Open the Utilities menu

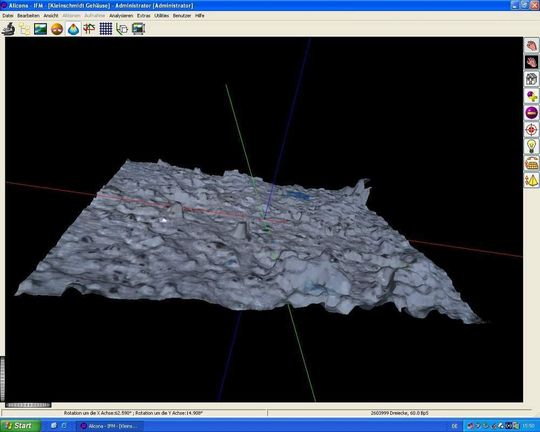point(162,16)
